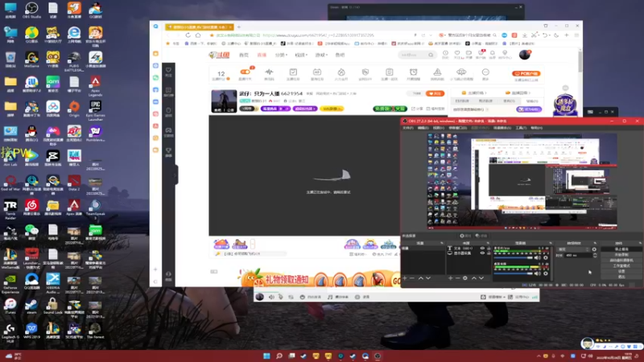Click the waveform icon in streamer toolbar
Screen dimensions: 644x362
(x=269, y=74)
